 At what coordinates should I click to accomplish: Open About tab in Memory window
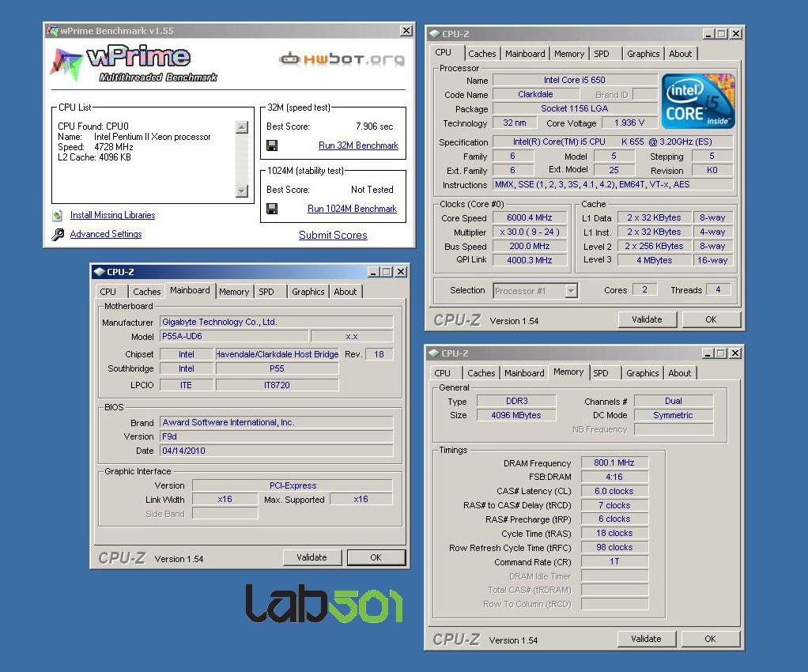[680, 374]
